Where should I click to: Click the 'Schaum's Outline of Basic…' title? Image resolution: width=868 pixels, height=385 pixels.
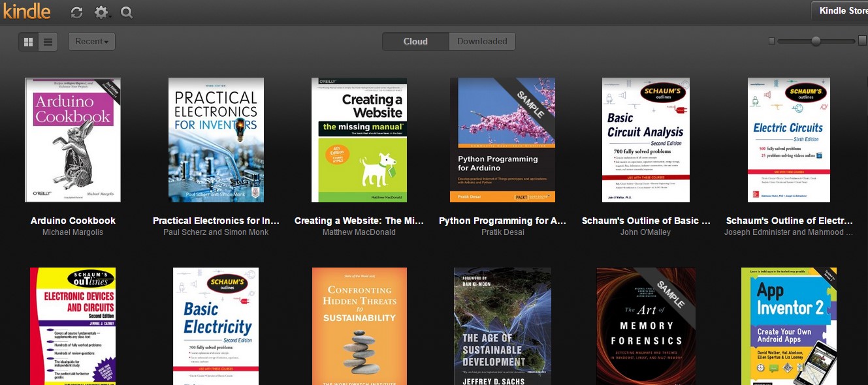[x=646, y=221]
